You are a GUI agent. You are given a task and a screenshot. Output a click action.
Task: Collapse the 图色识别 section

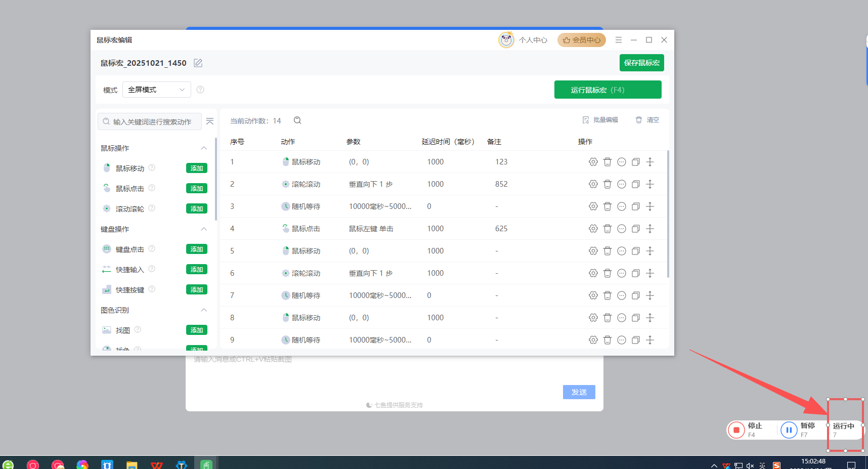[204, 310]
